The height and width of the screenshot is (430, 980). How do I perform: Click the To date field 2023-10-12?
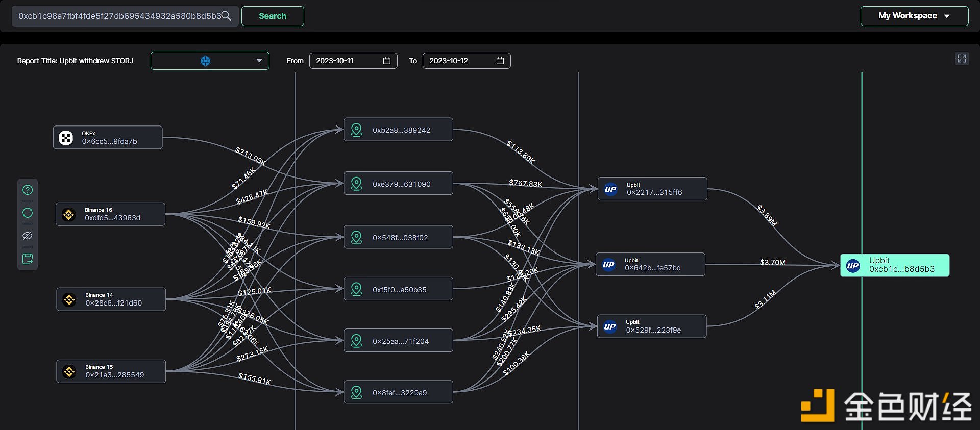pyautogui.click(x=467, y=61)
